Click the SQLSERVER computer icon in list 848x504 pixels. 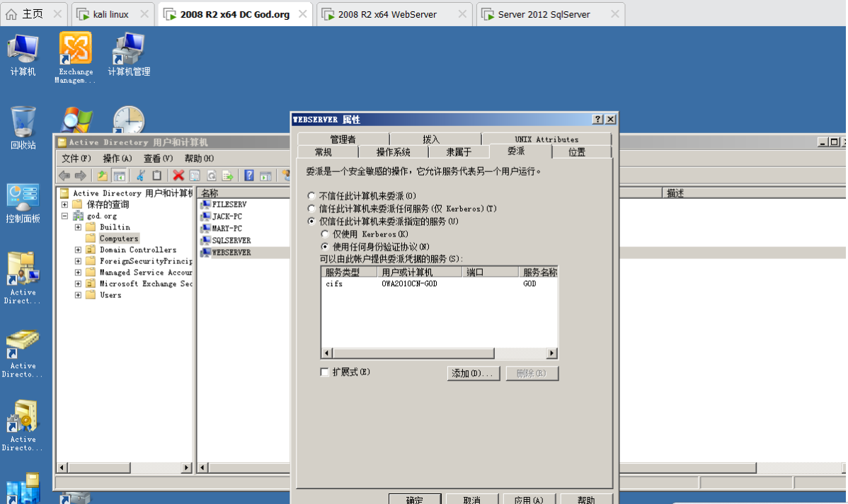[x=205, y=240]
